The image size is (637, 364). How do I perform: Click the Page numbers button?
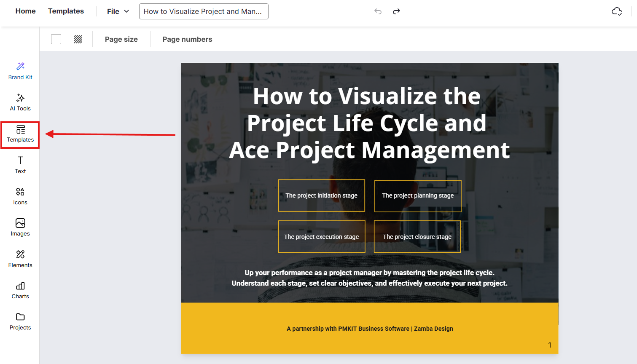[187, 39]
